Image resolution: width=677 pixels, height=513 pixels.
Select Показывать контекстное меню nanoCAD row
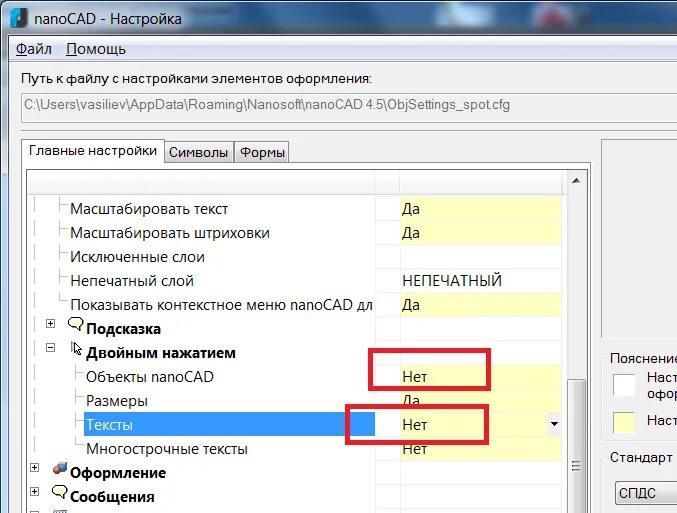pyautogui.click(x=294, y=305)
